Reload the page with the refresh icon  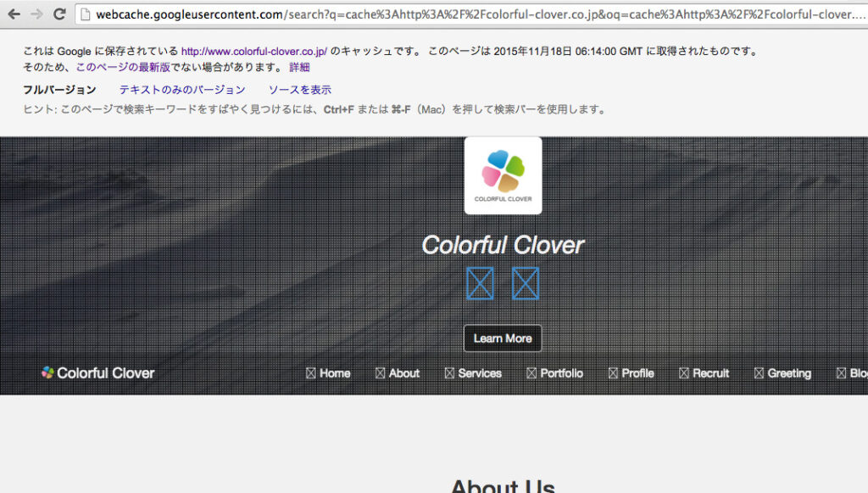tap(60, 14)
